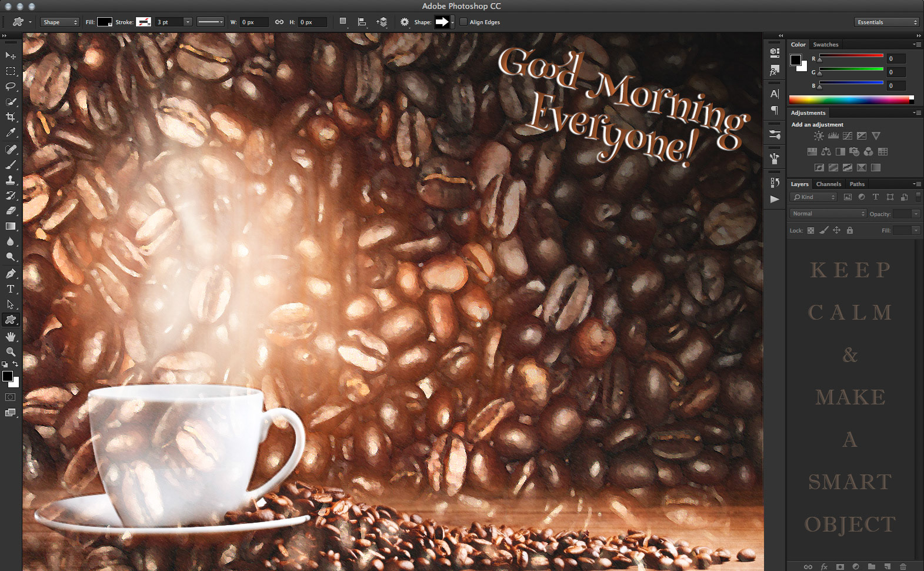The height and width of the screenshot is (571, 924).
Task: Open stroke width 3 pt dropdown
Action: pyautogui.click(x=188, y=22)
